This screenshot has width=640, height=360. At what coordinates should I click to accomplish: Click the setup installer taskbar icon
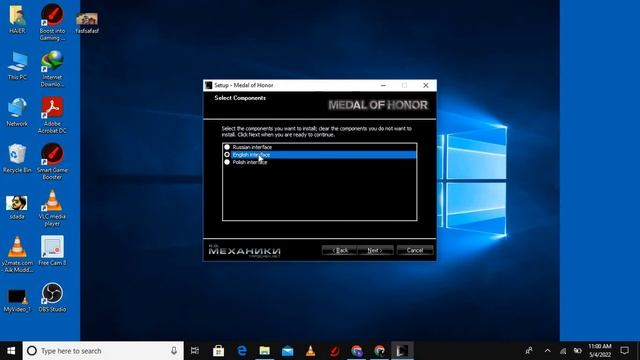point(402,351)
